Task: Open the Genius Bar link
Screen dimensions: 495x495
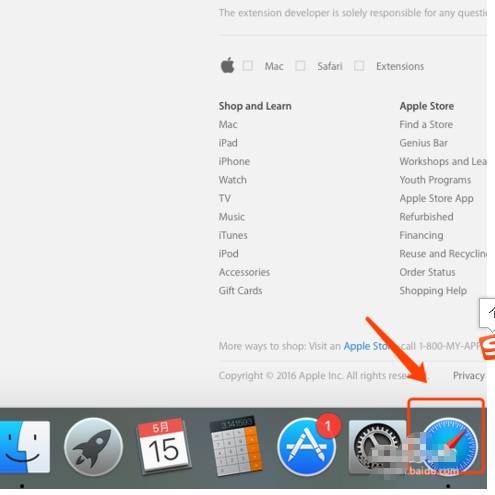Action: point(424,143)
